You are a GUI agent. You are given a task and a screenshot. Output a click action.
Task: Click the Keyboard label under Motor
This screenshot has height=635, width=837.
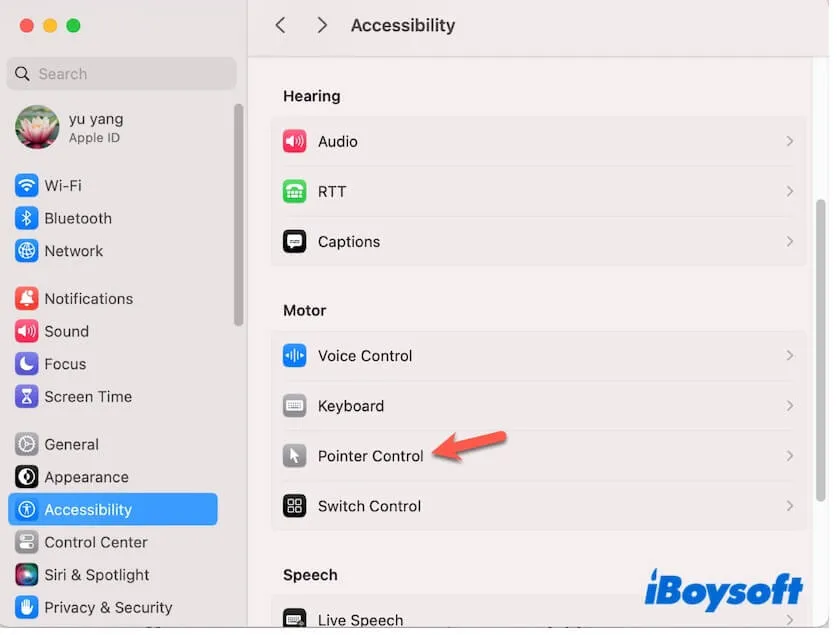(351, 406)
